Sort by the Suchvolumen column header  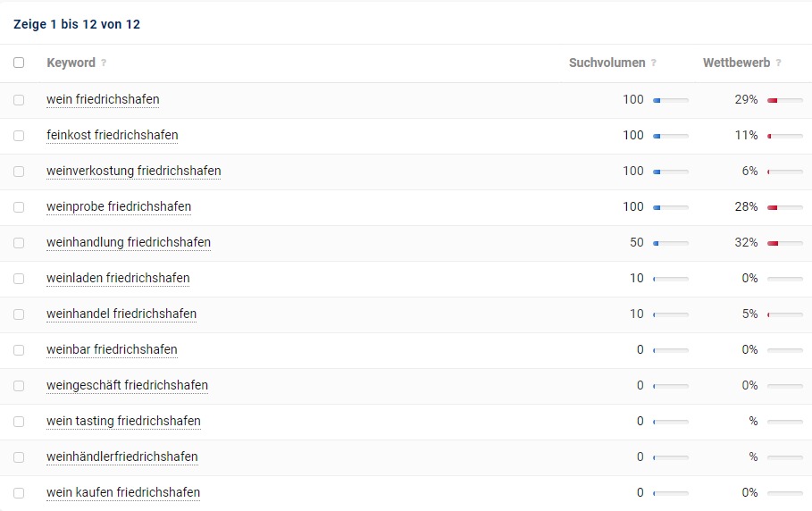(x=607, y=63)
